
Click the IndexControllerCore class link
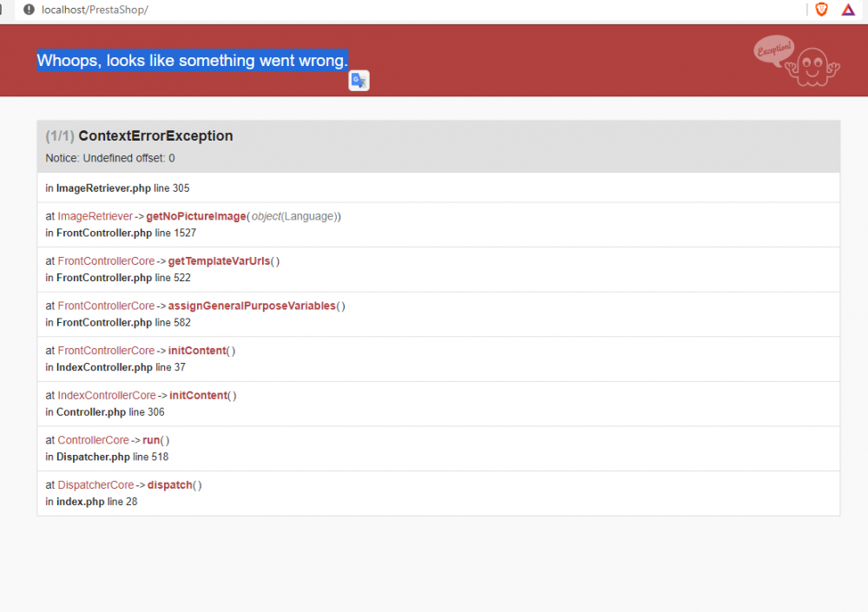106,396
